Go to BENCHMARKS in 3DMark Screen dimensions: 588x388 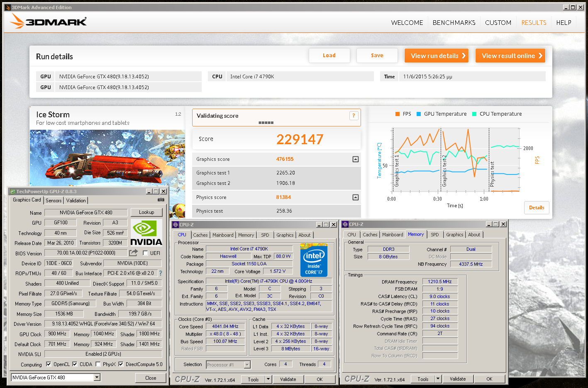454,23
